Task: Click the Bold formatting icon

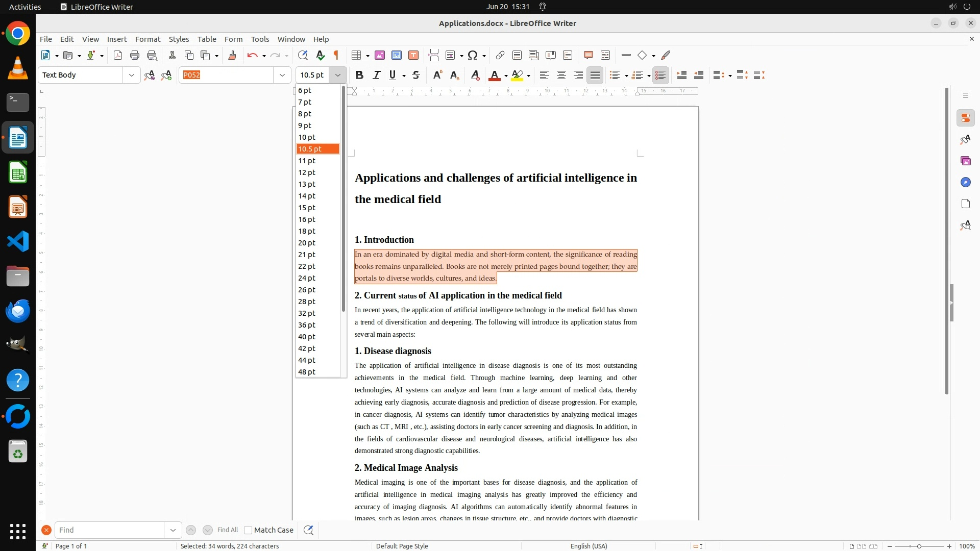Action: coord(359,75)
